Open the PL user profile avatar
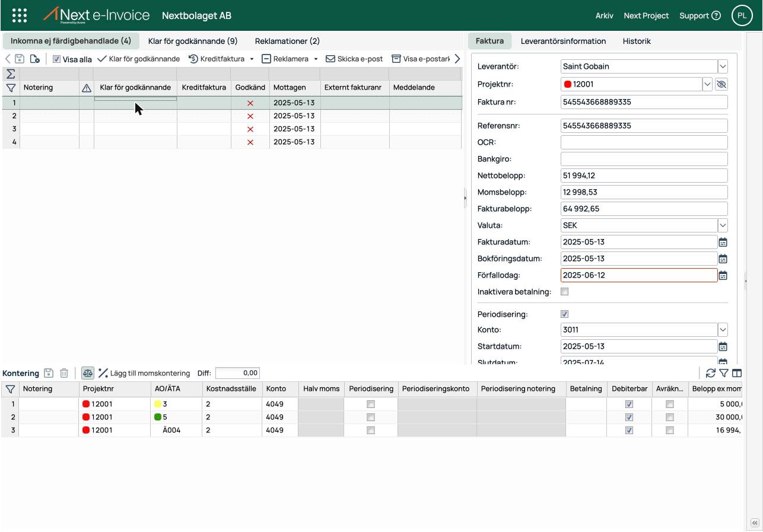The width and height of the screenshot is (763, 532). (742, 15)
